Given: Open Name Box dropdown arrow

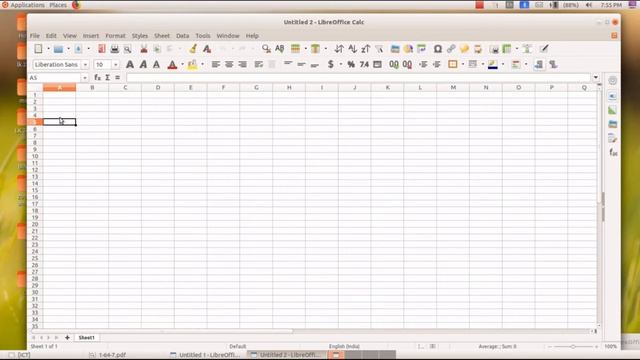Looking at the screenshot, I should click(85, 78).
